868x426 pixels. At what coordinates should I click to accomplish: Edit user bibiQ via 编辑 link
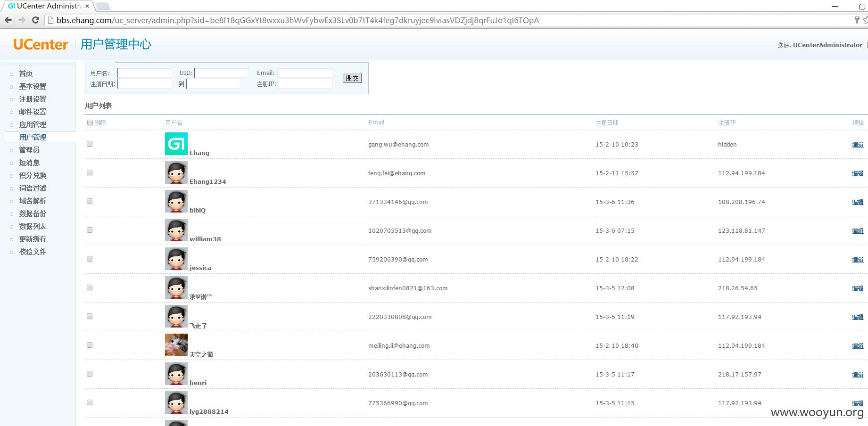[858, 202]
